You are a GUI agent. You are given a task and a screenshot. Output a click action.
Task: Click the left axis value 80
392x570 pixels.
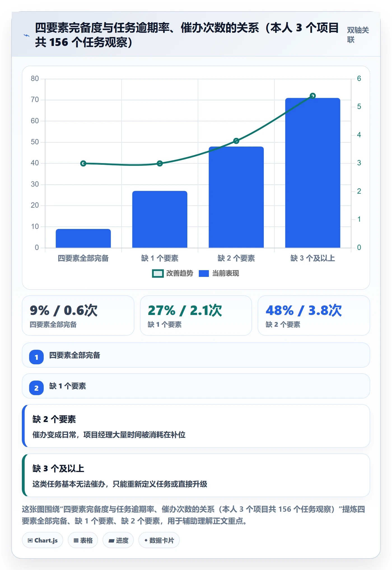pos(35,78)
